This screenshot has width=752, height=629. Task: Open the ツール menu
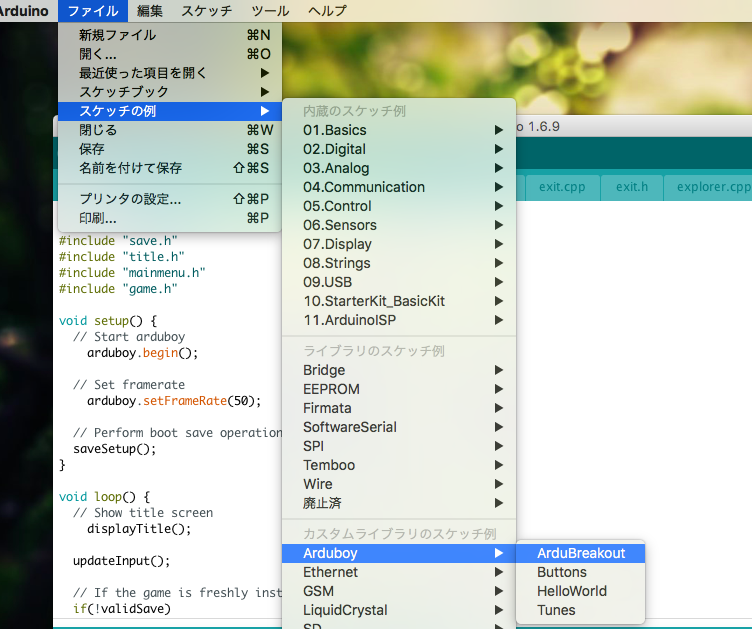(270, 11)
